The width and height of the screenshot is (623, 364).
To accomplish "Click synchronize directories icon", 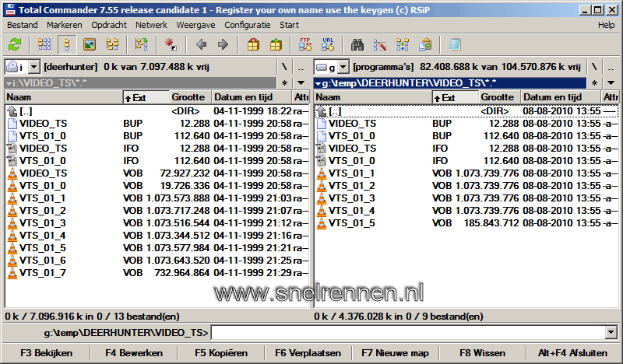I will (x=403, y=44).
